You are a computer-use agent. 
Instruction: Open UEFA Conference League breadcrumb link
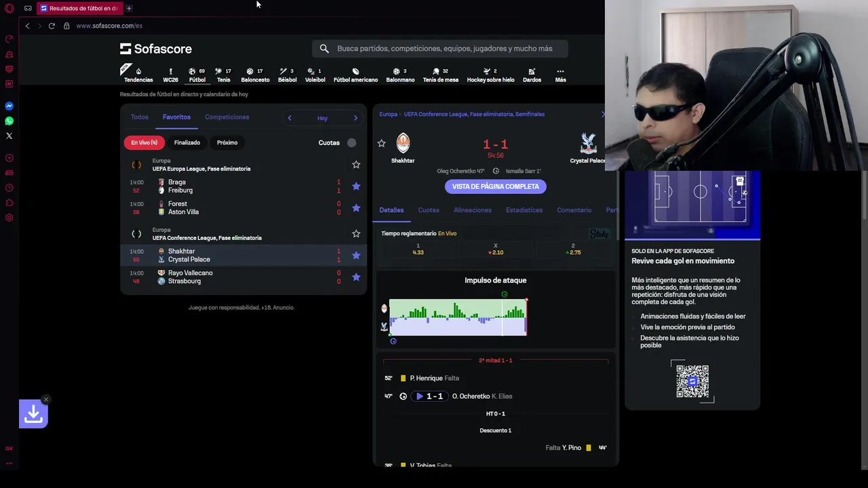473,115
